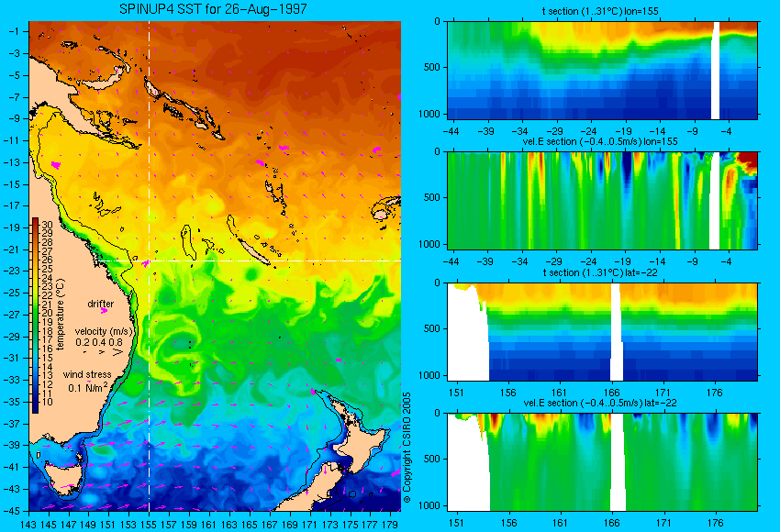Open the temperature section plot for lat=-22

point(602,332)
